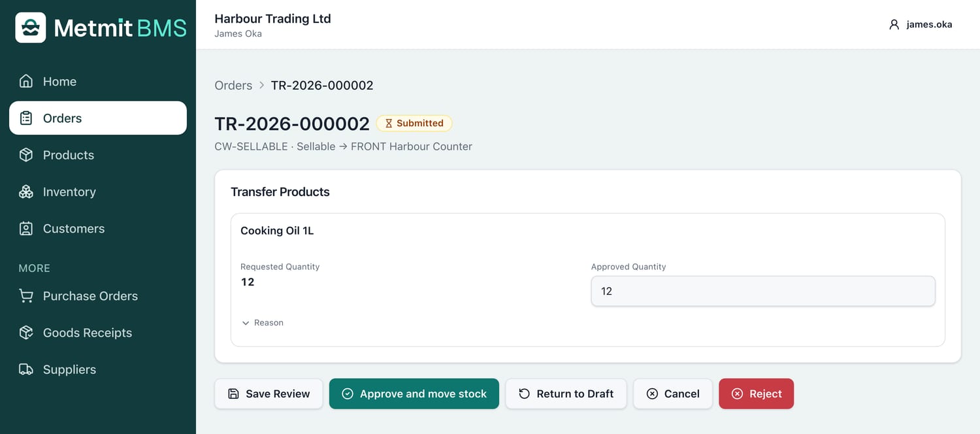This screenshot has width=980, height=434.
Task: Go to Home in the sidebar
Action: (98, 81)
